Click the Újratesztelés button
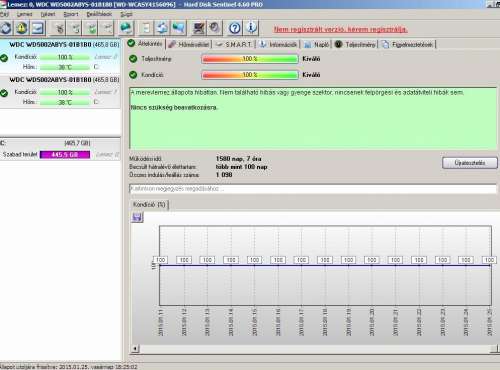The image size is (500, 370). click(x=470, y=163)
